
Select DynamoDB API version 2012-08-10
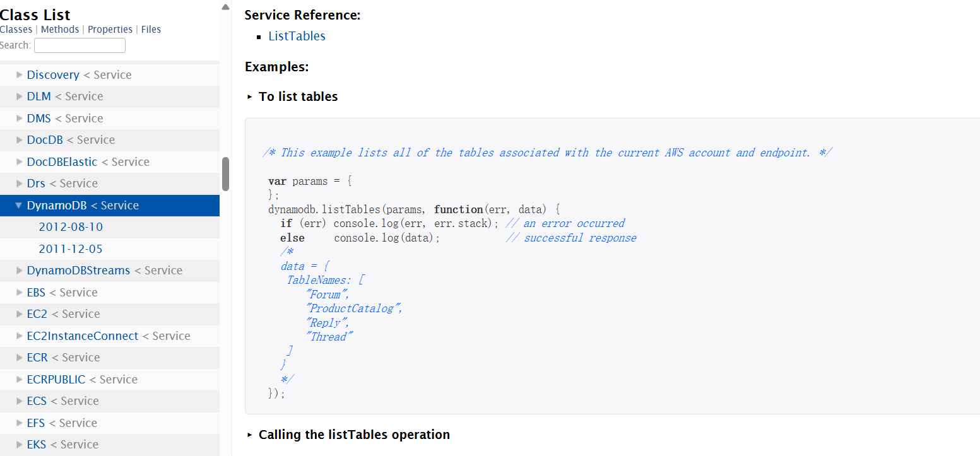[x=71, y=227]
